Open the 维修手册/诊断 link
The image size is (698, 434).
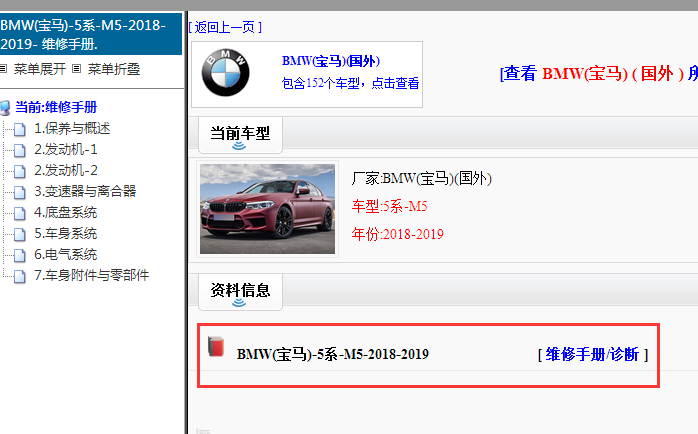click(x=592, y=354)
